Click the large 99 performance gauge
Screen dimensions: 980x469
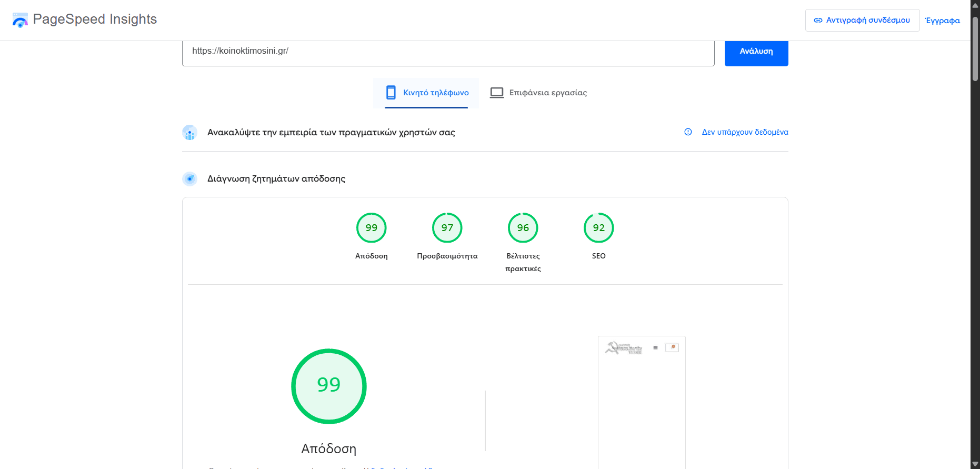click(328, 386)
